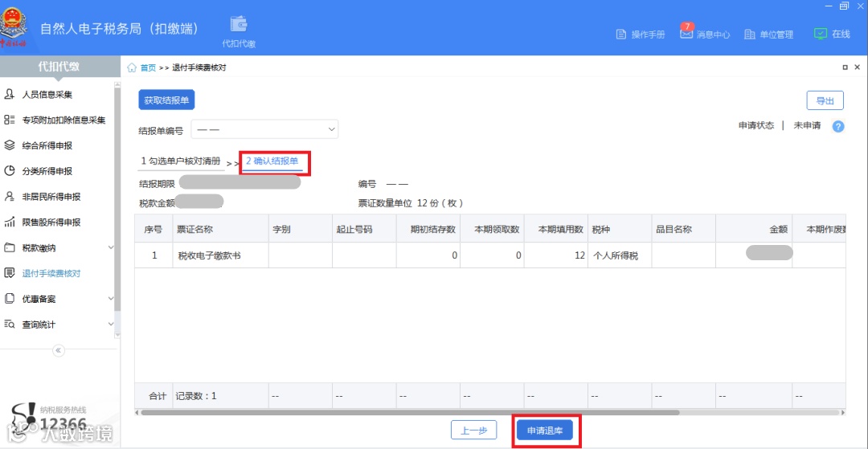Expand the 查询统计 submenu arrow

point(111,325)
